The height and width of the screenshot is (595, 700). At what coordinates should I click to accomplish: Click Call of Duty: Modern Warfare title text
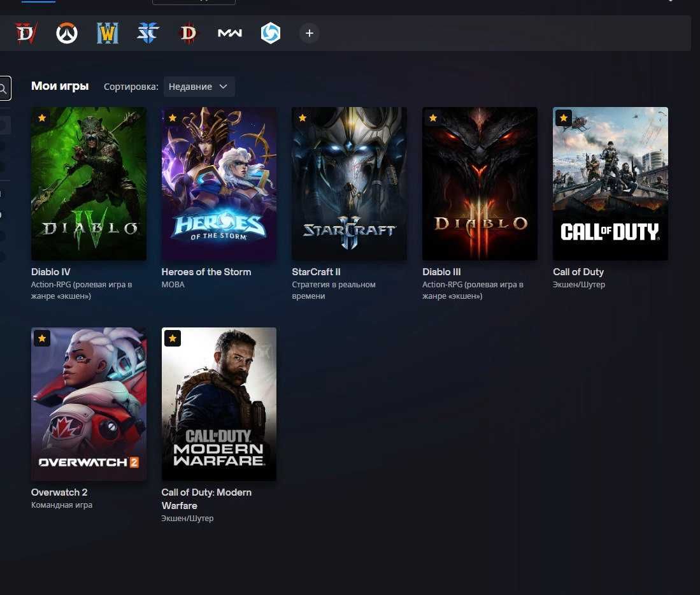(206, 499)
